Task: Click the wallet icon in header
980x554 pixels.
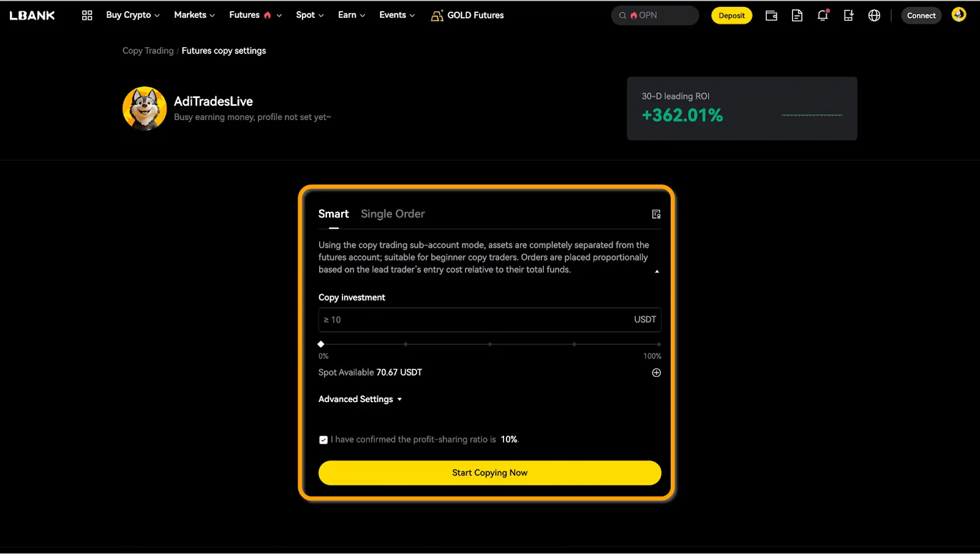Action: click(771, 16)
